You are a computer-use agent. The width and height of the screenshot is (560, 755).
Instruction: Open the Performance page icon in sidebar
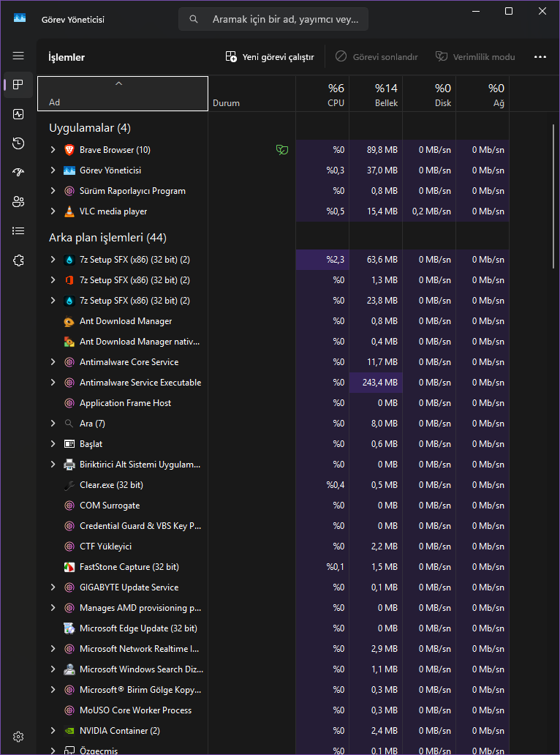pos(18,114)
